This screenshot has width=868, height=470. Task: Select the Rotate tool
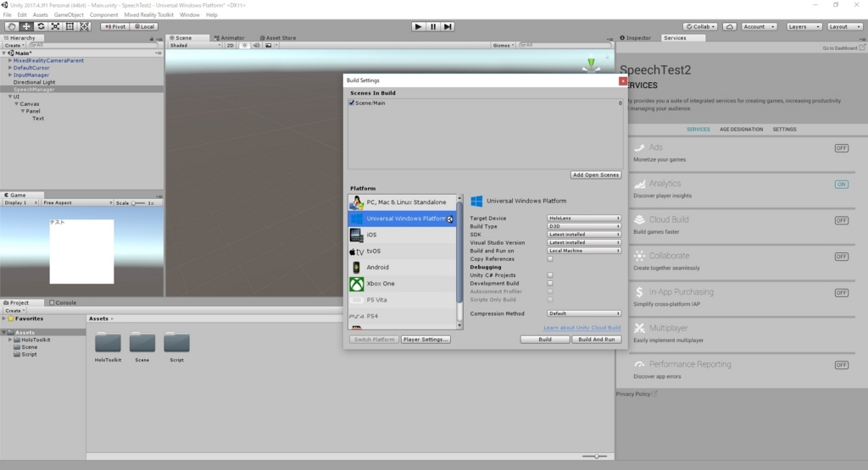point(41,26)
